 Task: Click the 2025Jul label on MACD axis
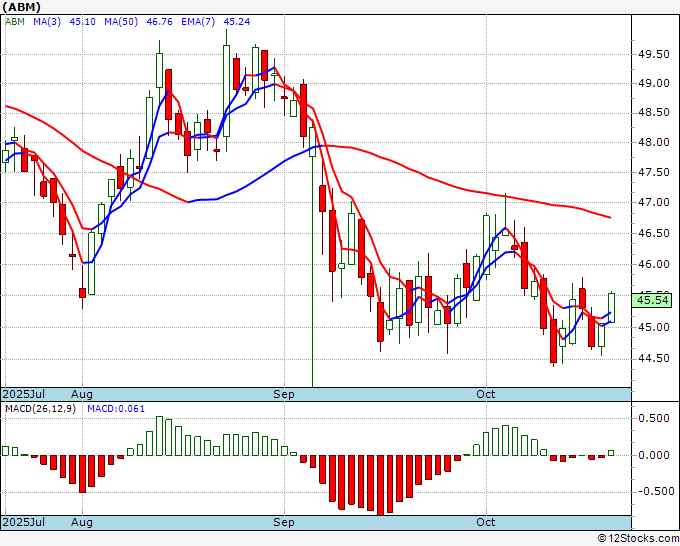point(24,522)
